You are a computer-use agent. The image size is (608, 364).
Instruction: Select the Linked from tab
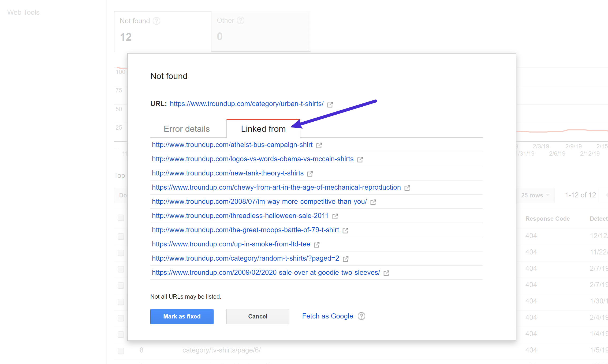tap(263, 129)
